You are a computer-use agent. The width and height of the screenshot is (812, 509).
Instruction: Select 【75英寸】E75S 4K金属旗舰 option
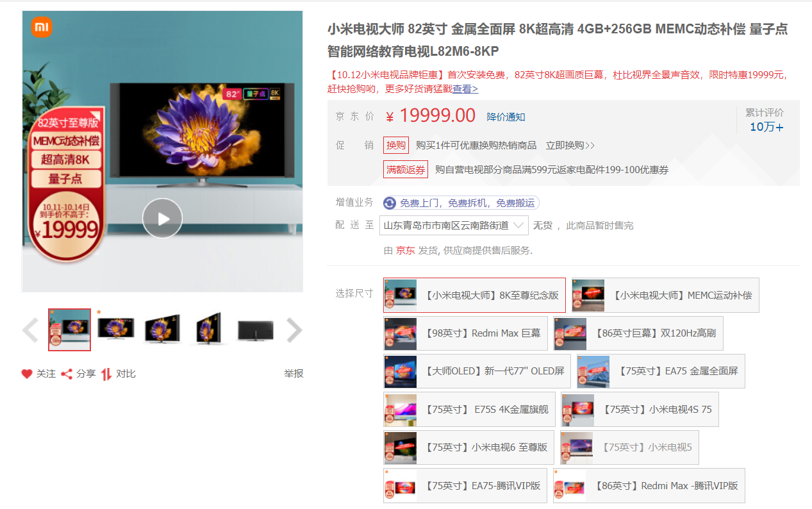469,410
